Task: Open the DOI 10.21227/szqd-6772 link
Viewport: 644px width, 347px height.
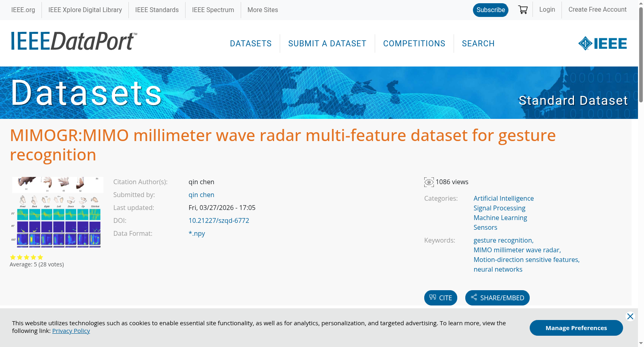Action: point(219,220)
